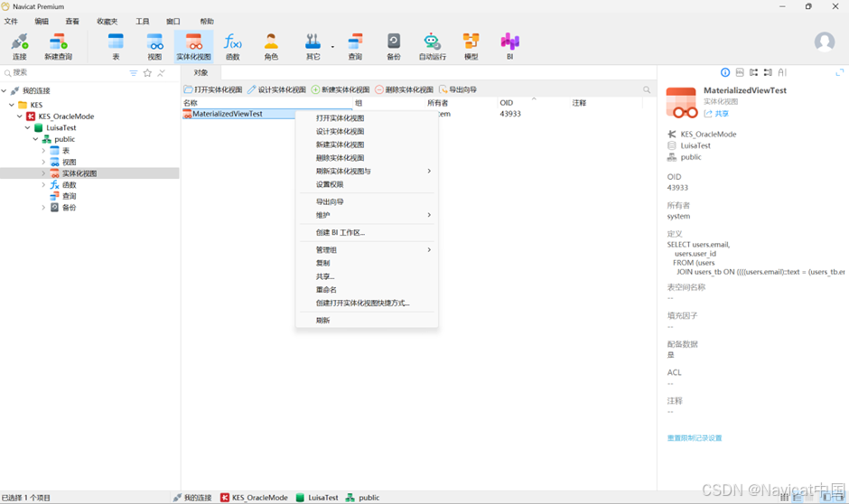Click the filter icon in navigation search
Viewport: 849px width, 504px height.
point(134,73)
